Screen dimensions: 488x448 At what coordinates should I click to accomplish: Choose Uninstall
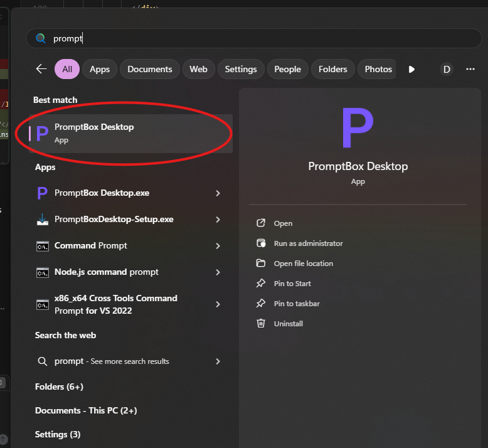288,324
